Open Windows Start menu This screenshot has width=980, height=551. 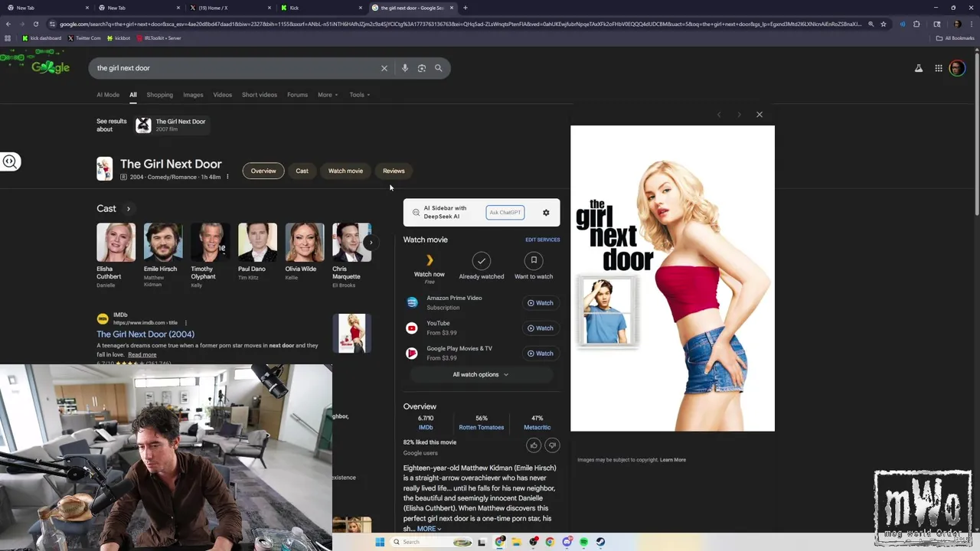379,542
